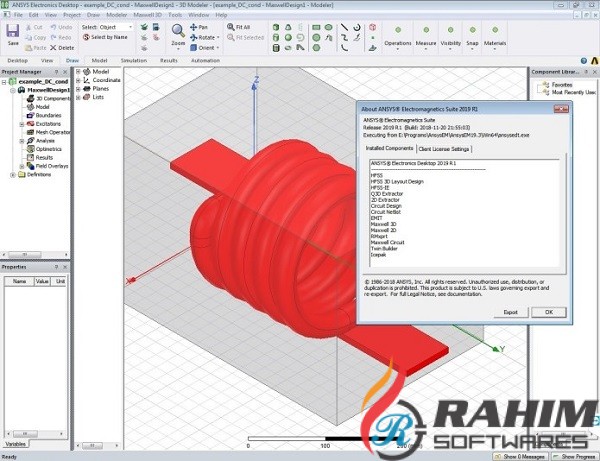The width and height of the screenshot is (600, 461).
Task: Expand Coordinate in the modeler tree
Action: pyautogui.click(x=78, y=80)
